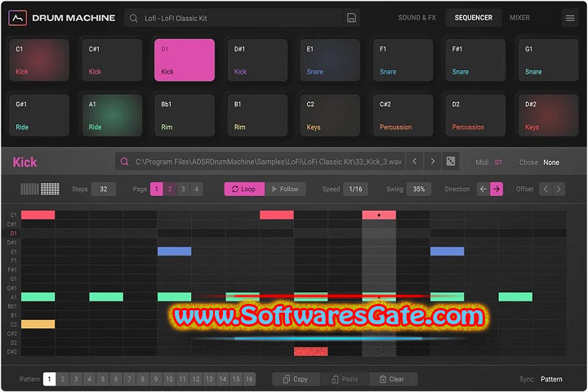This screenshot has height=392, width=588.
Task: Toggle the last green A1 step
Action: click(515, 296)
